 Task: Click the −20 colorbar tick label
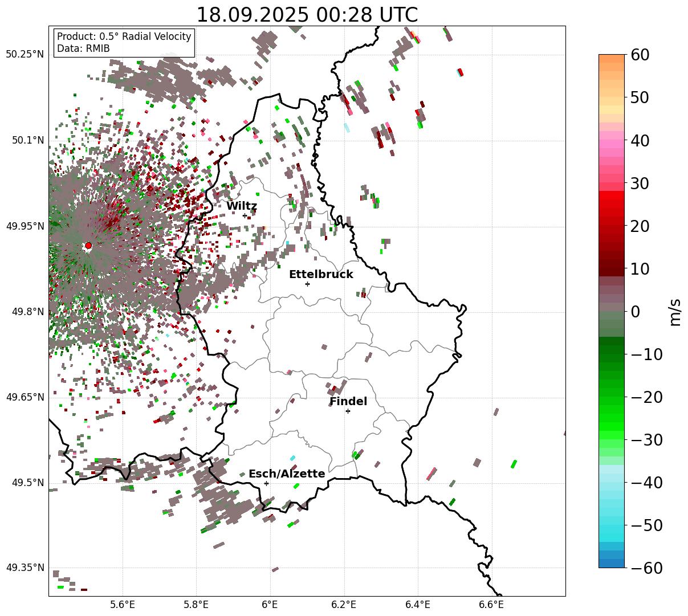coord(646,397)
